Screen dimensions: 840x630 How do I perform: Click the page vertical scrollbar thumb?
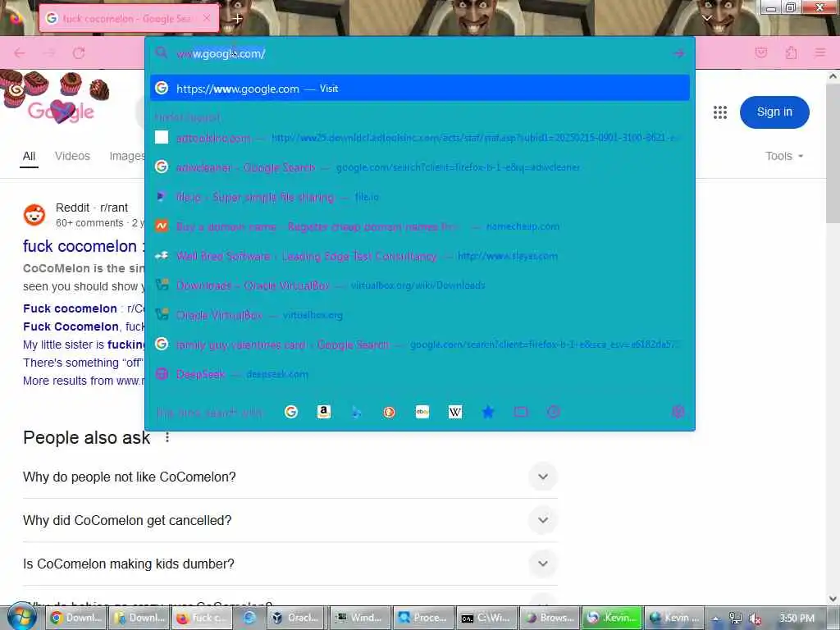click(x=833, y=155)
